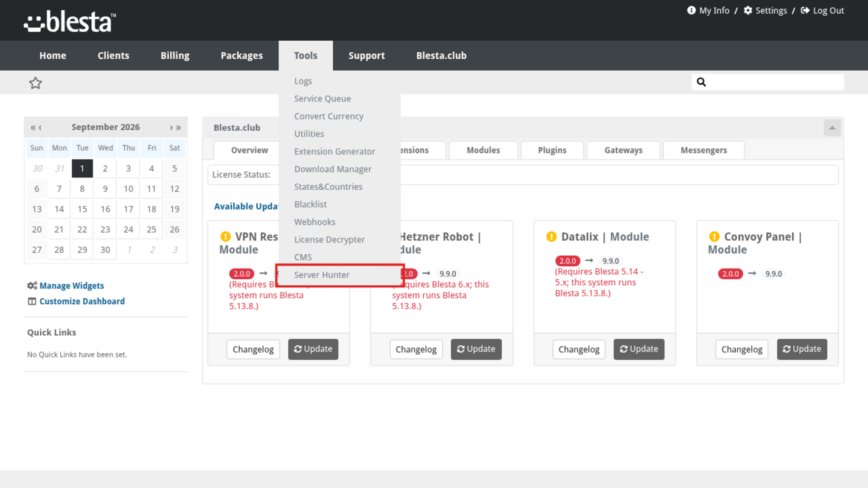Viewport: 868px width, 488px height.
Task: Click the Customize Dashboard layout icon
Action: [x=32, y=301]
